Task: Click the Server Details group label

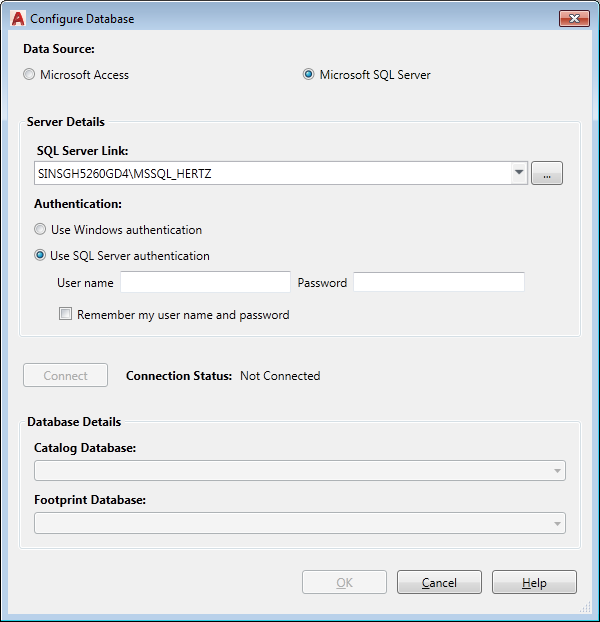Action: (66, 122)
